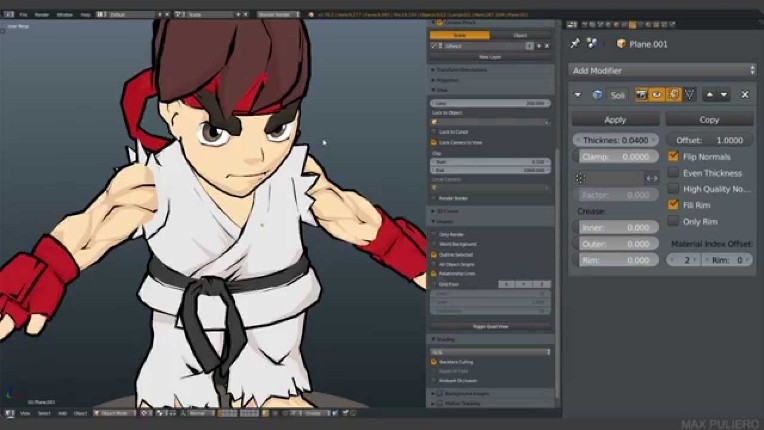Click the Clamp value slider
This screenshot has width=764, height=430.
pyautogui.click(x=615, y=157)
